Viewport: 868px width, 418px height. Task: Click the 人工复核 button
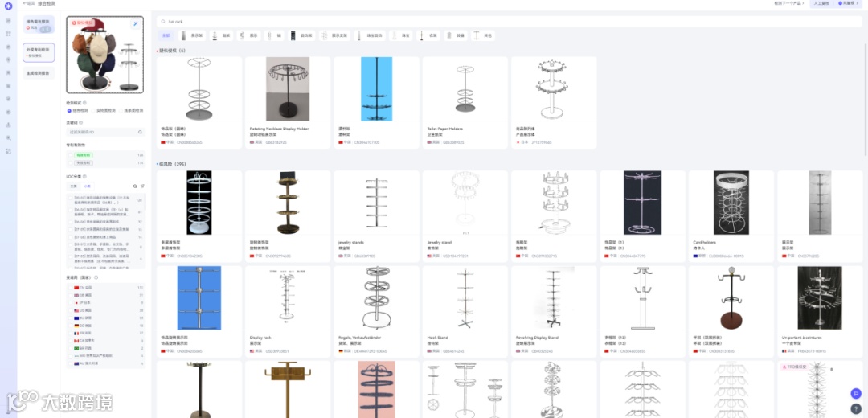coord(821,3)
